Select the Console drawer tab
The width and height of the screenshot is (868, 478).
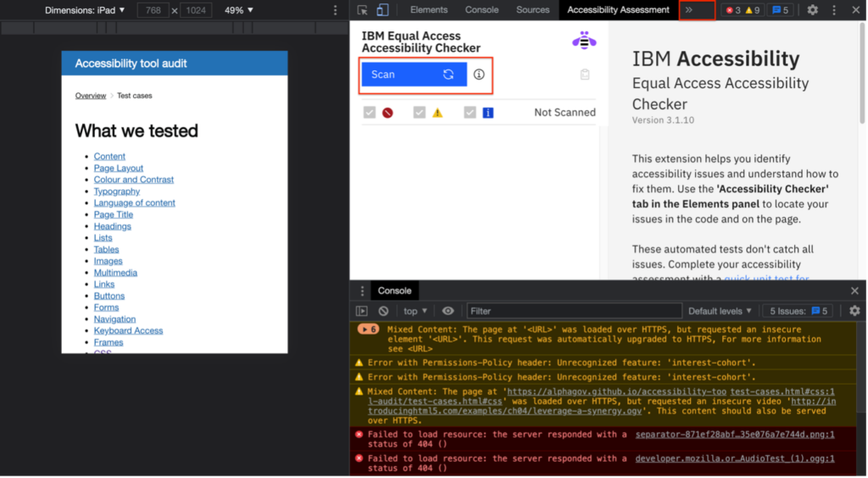[x=394, y=291]
